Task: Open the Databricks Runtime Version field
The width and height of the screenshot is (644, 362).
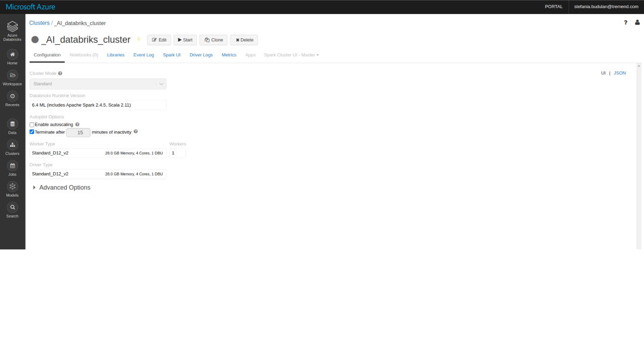Action: coord(98,105)
